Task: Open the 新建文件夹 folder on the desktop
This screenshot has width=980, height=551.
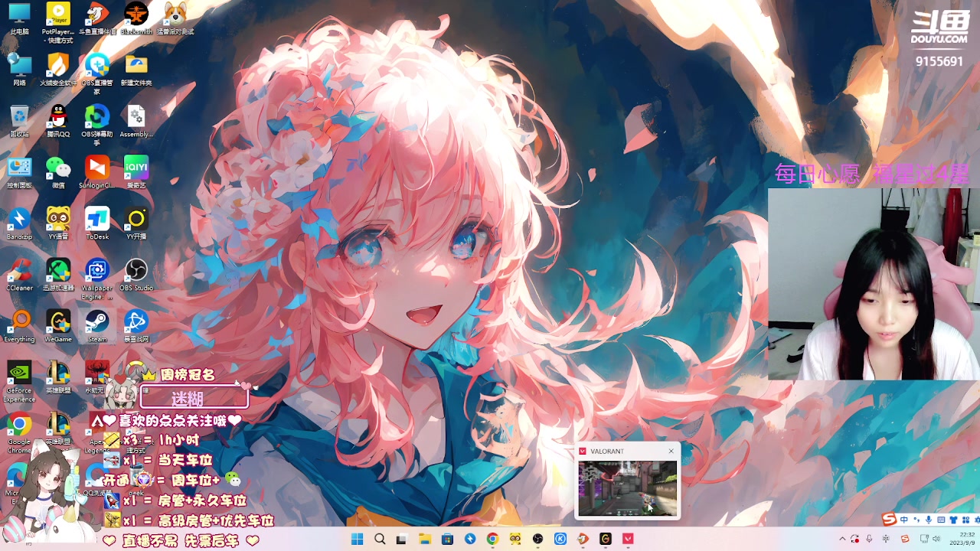Action: tap(136, 70)
